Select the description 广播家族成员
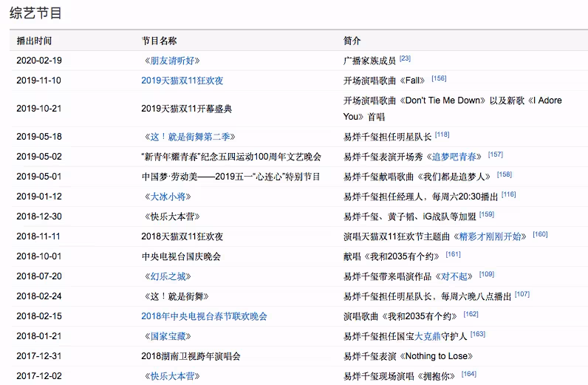Image resolution: width=588 pixels, height=385 pixels. pos(369,61)
